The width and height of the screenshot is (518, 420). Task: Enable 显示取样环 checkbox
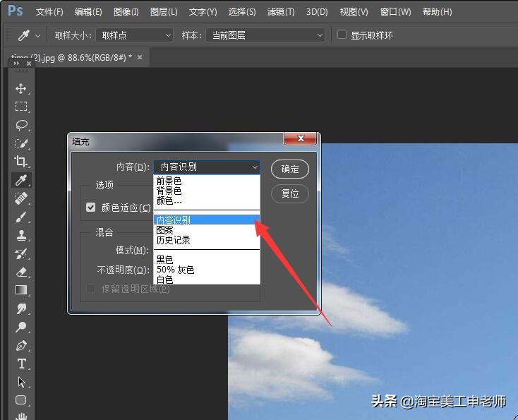[342, 35]
